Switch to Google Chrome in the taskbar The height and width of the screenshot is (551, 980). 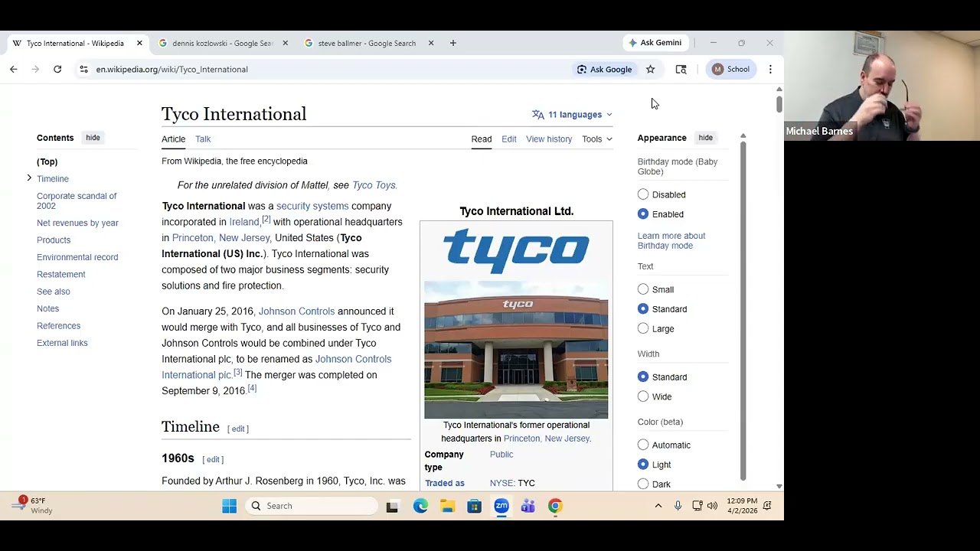[x=555, y=506]
